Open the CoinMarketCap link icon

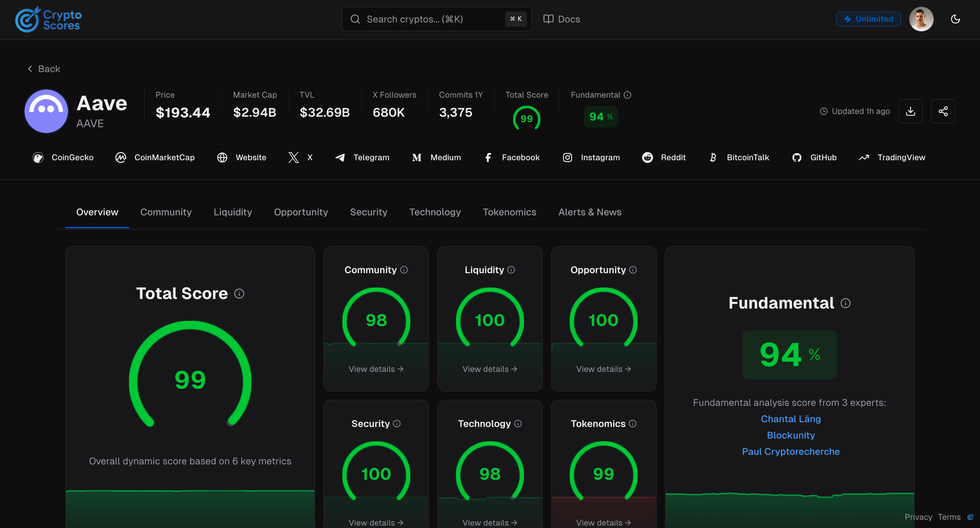121,158
